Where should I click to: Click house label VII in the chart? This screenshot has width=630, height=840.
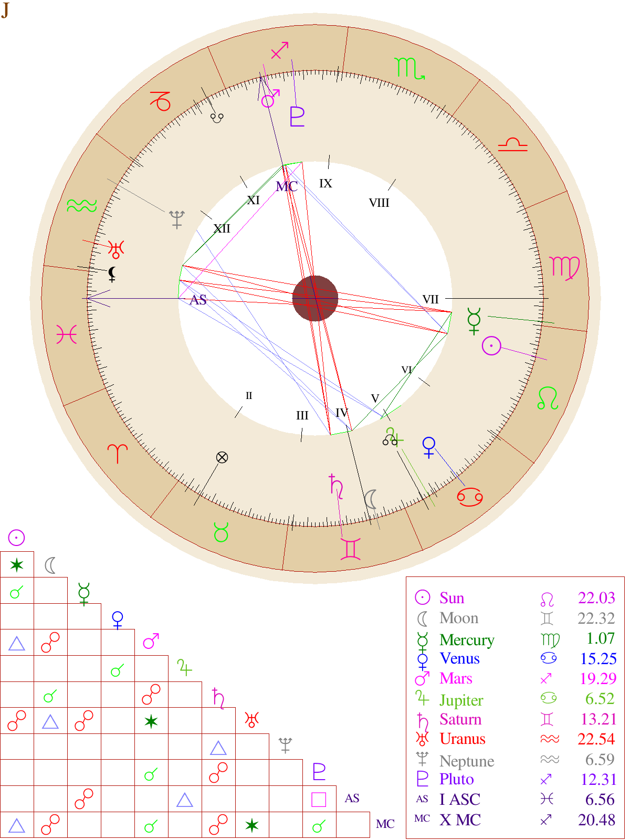click(x=430, y=299)
